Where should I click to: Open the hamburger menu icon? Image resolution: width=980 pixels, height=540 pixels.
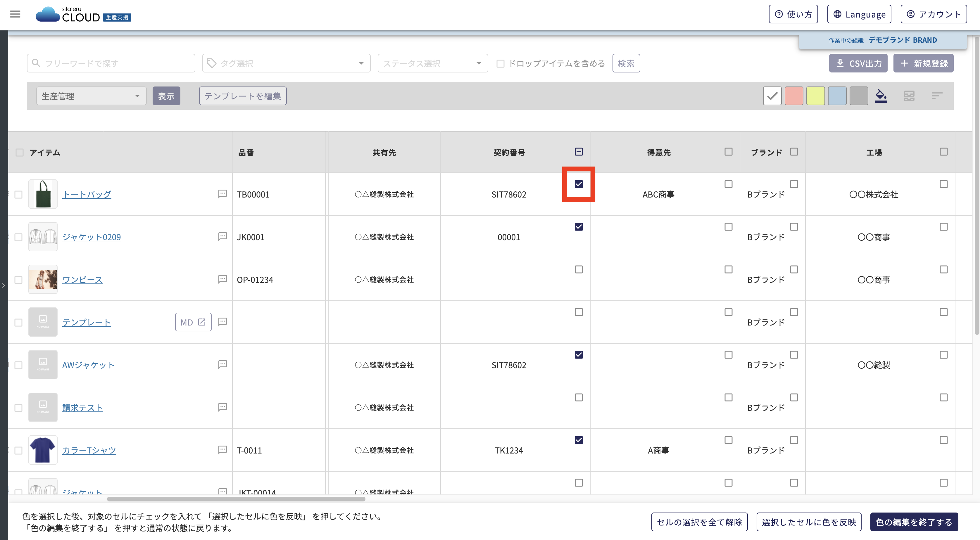point(15,14)
